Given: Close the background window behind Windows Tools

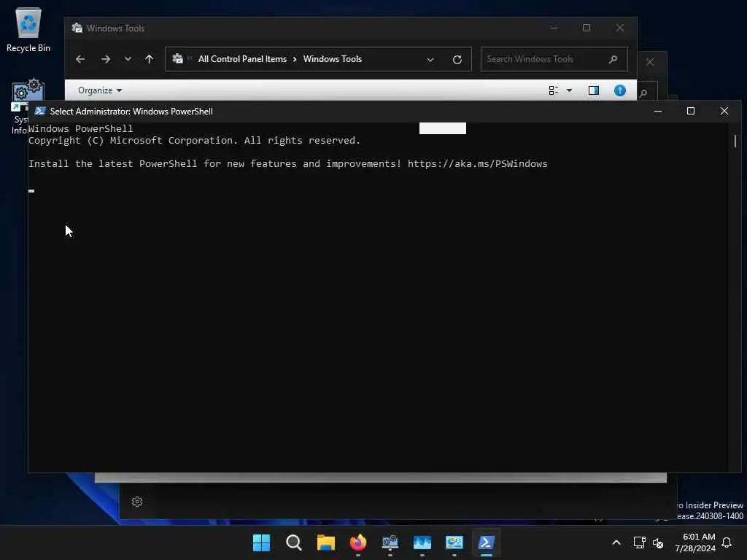Looking at the screenshot, I should point(650,62).
